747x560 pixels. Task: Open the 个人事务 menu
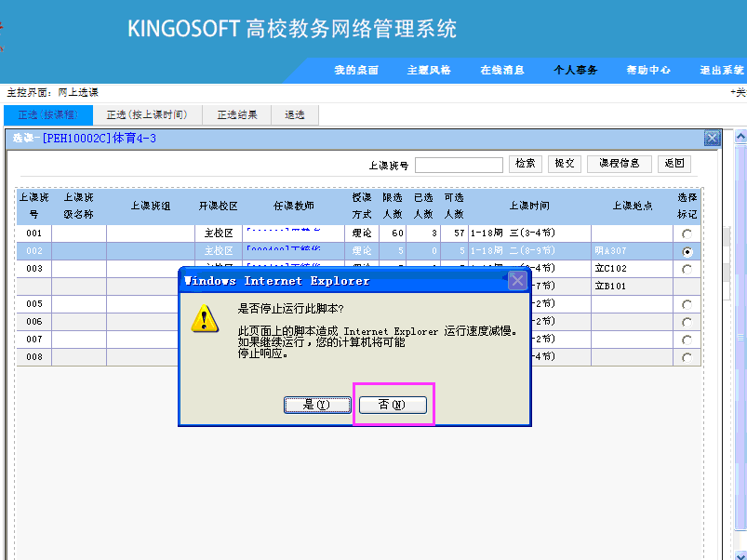pos(575,71)
